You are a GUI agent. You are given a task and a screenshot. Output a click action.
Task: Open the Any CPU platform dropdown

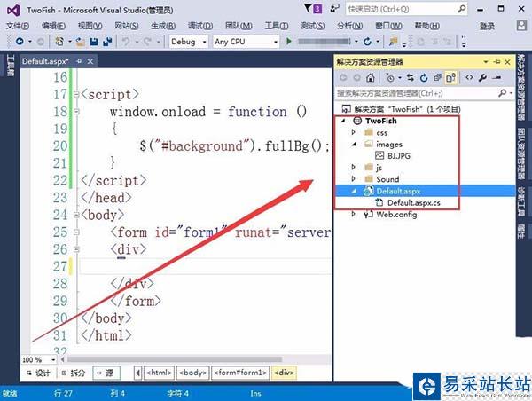click(x=276, y=42)
